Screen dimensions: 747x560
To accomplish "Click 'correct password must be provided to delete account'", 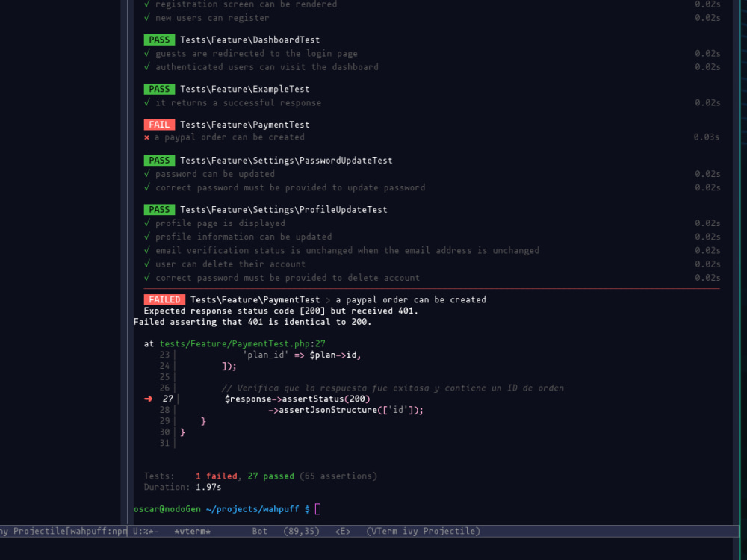I will [288, 278].
